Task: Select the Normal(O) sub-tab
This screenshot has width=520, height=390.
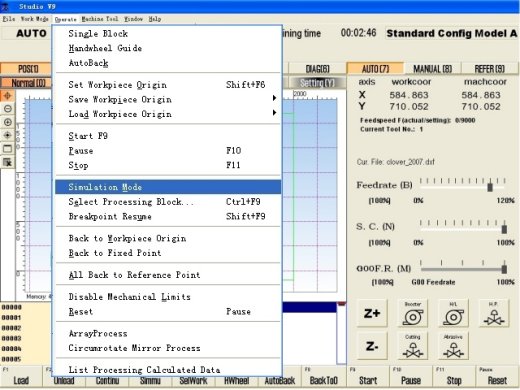Action: click(x=27, y=83)
